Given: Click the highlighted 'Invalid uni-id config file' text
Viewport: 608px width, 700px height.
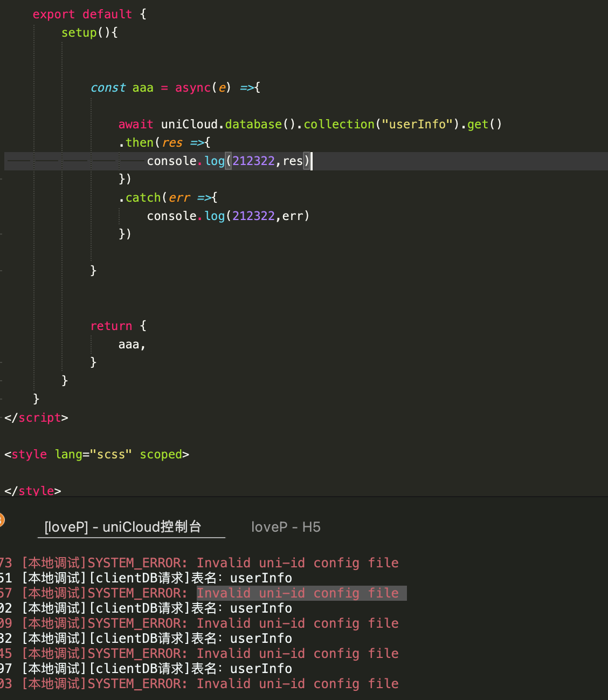Looking at the screenshot, I should pyautogui.click(x=298, y=593).
